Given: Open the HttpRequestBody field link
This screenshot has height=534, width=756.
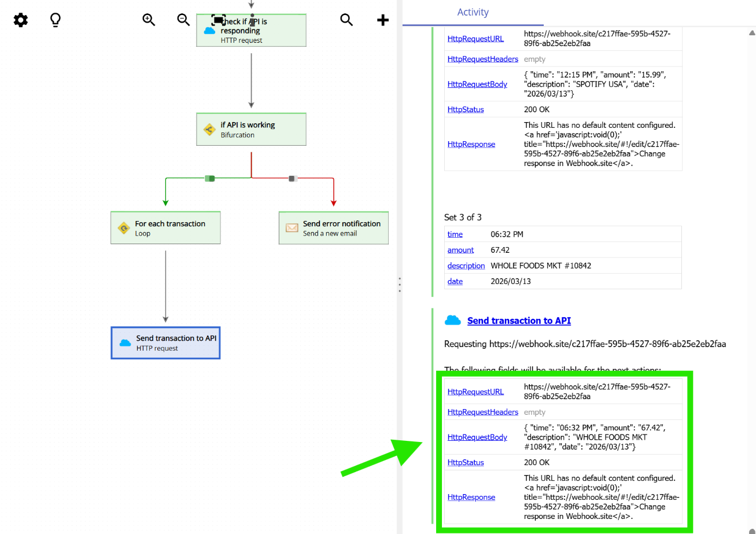Looking at the screenshot, I should point(477,437).
